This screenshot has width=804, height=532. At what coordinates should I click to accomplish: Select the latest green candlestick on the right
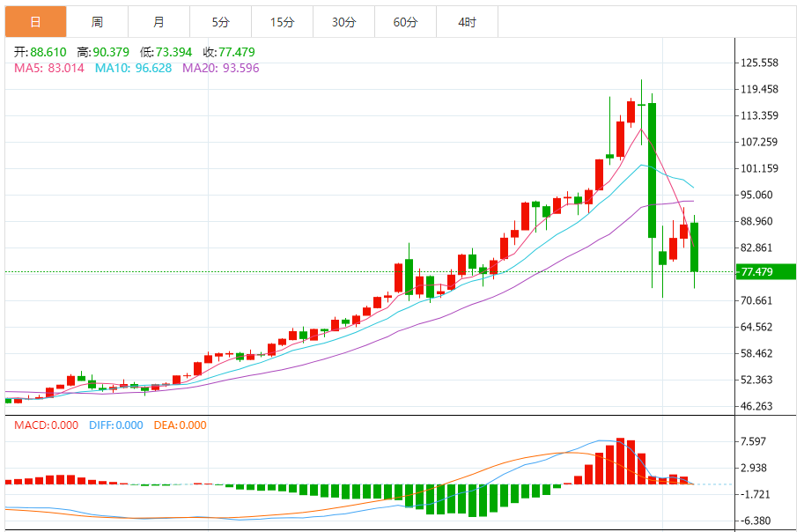(695, 247)
